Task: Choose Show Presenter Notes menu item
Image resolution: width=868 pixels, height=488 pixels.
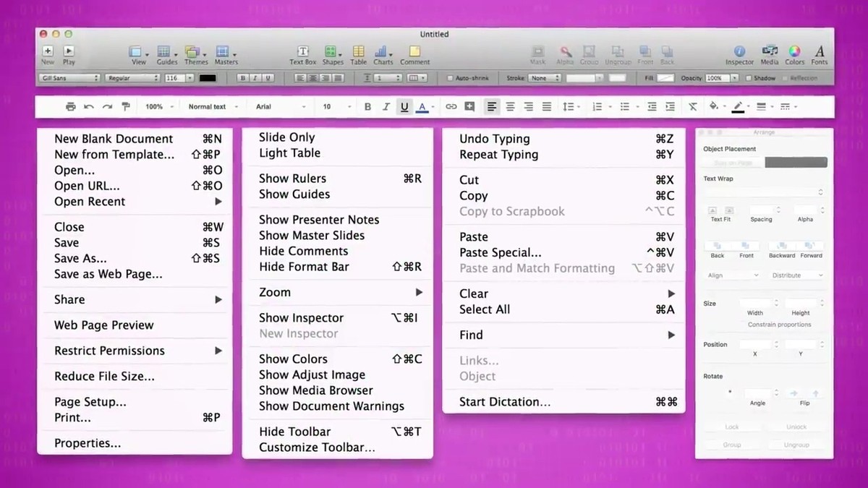Action: click(x=319, y=220)
